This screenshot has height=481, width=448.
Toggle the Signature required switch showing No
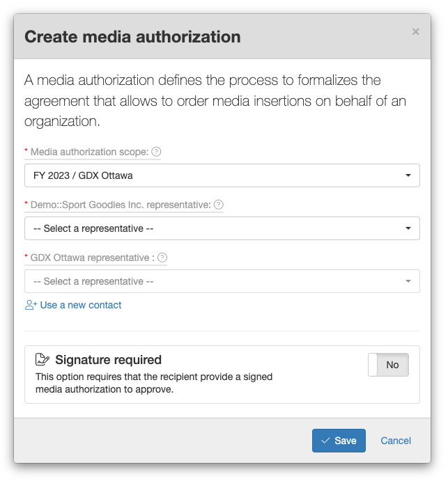click(388, 365)
